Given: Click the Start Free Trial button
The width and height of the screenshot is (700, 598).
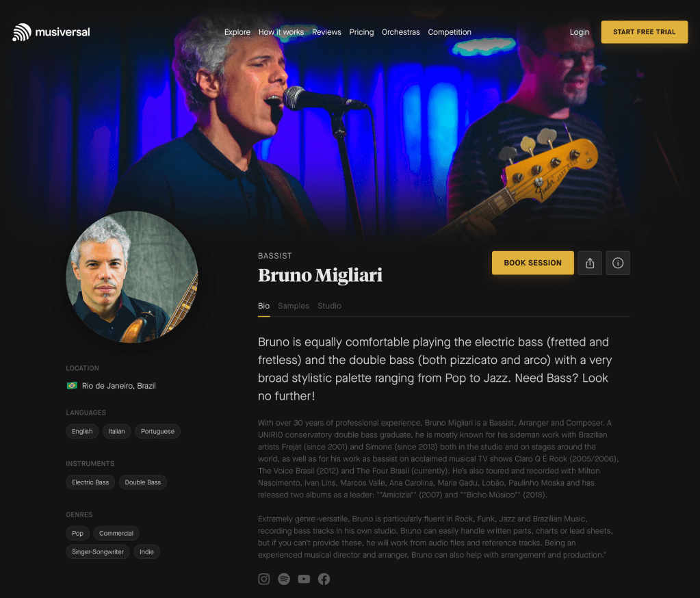Looking at the screenshot, I should tap(644, 32).
